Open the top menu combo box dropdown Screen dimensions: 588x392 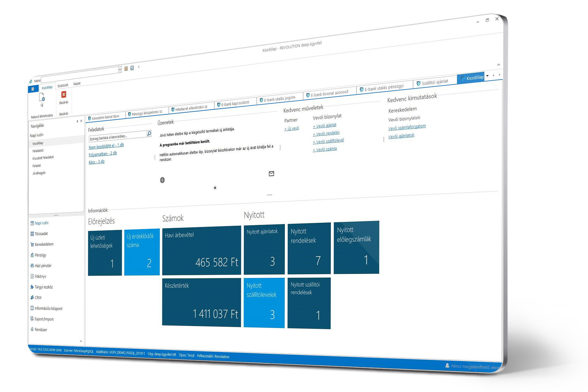pos(120,70)
